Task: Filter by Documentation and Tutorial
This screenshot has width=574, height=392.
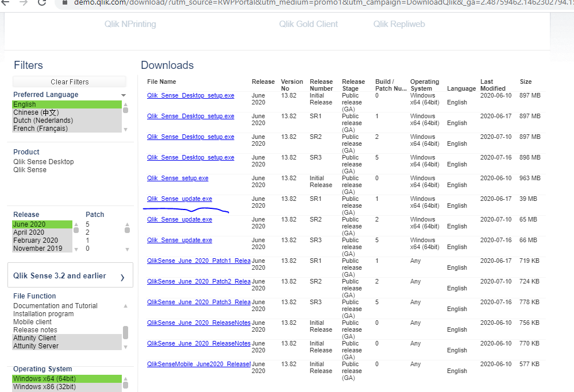Action: (55, 306)
